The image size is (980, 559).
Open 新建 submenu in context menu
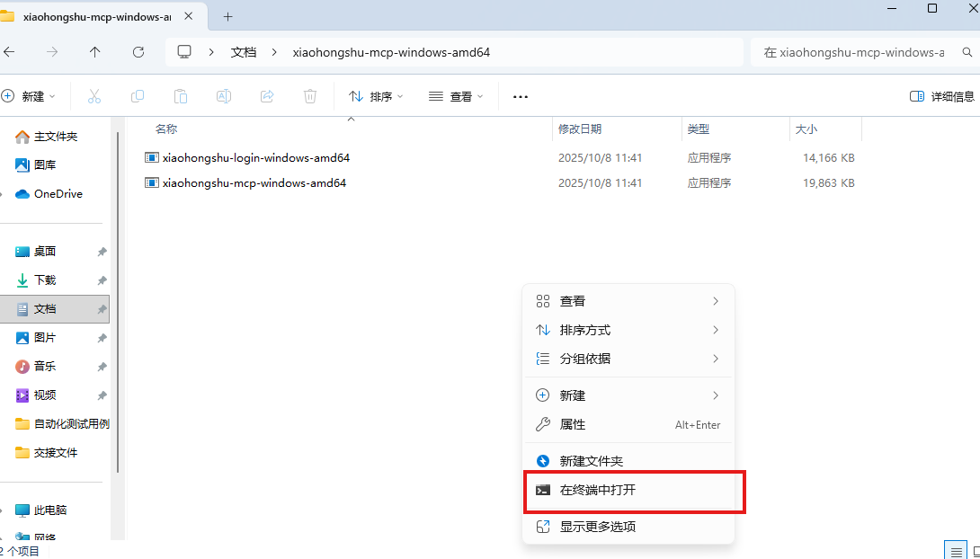point(628,395)
